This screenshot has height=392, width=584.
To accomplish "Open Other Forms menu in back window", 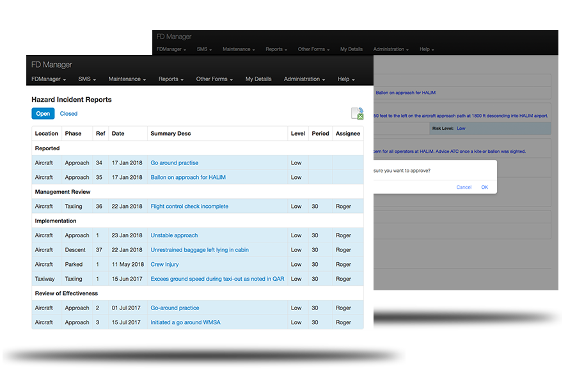I will point(313,49).
